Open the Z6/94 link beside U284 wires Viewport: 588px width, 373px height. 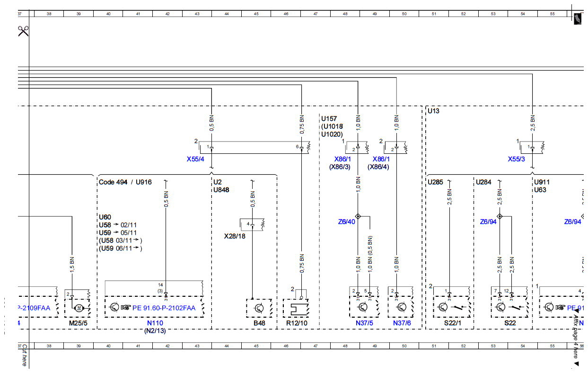(x=488, y=222)
